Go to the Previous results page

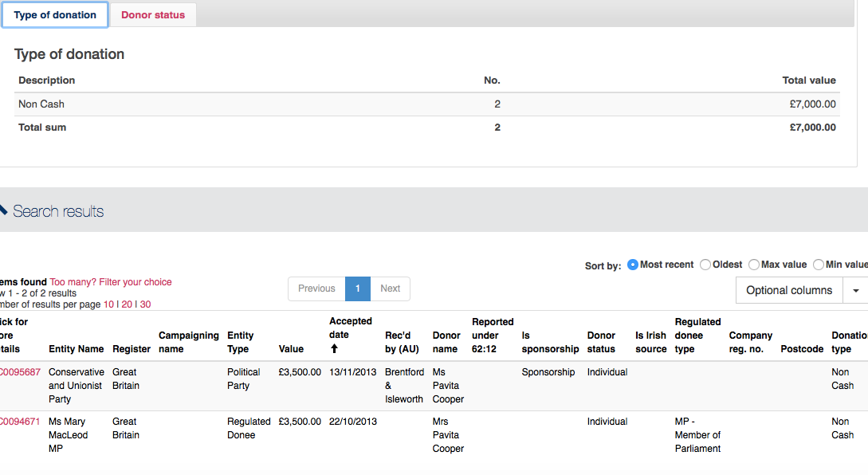tap(316, 289)
